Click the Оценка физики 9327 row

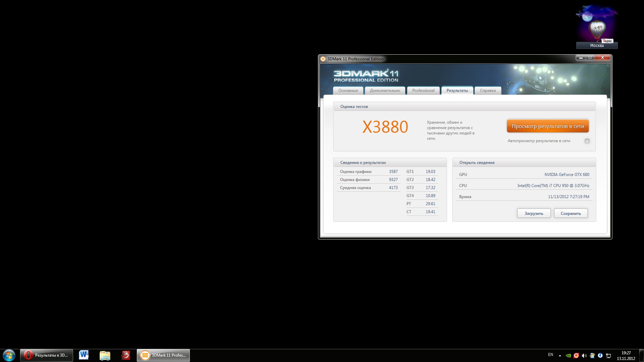point(369,180)
